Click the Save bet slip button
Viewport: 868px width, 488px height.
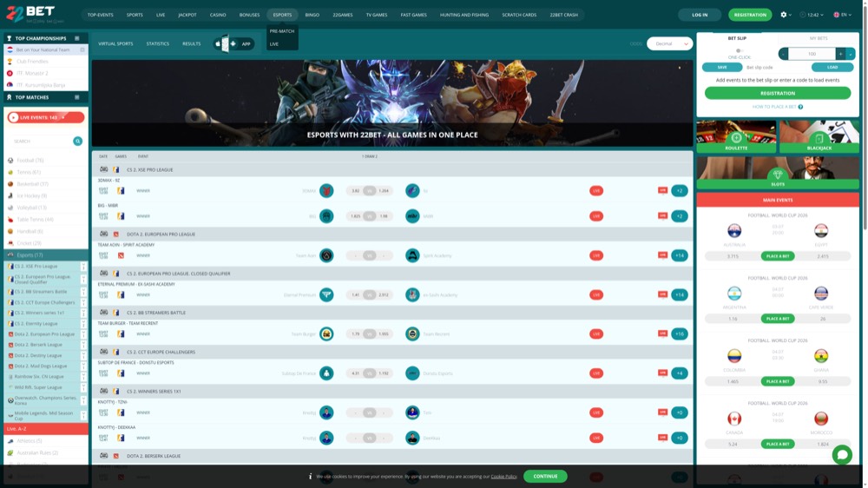[x=722, y=67]
